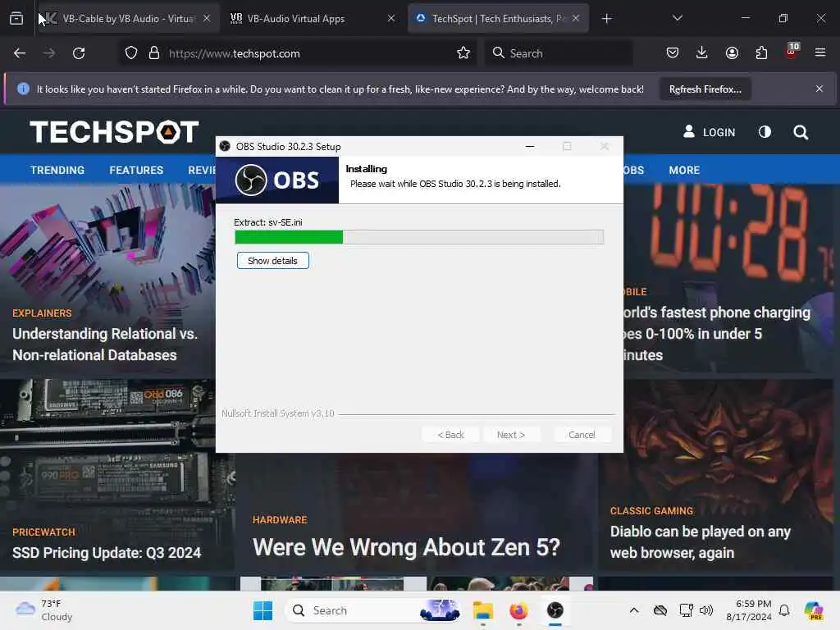
Task: Open the Firefox hamburger menu
Action: pyautogui.click(x=820, y=52)
